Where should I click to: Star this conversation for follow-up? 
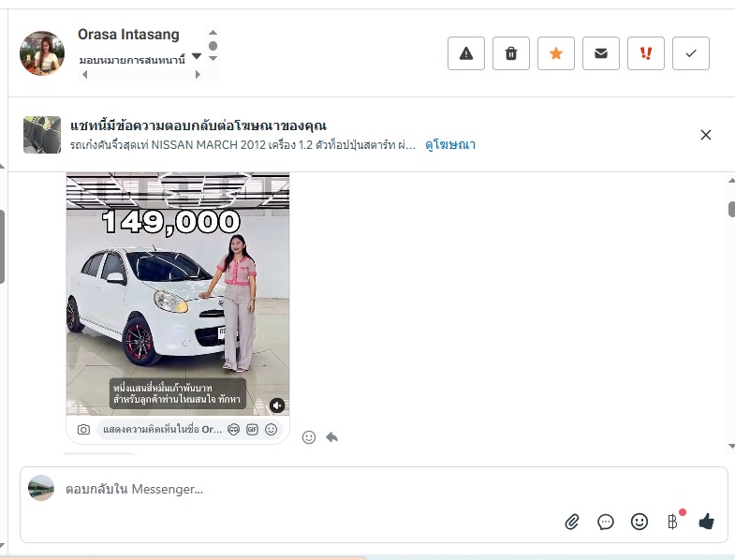(556, 53)
